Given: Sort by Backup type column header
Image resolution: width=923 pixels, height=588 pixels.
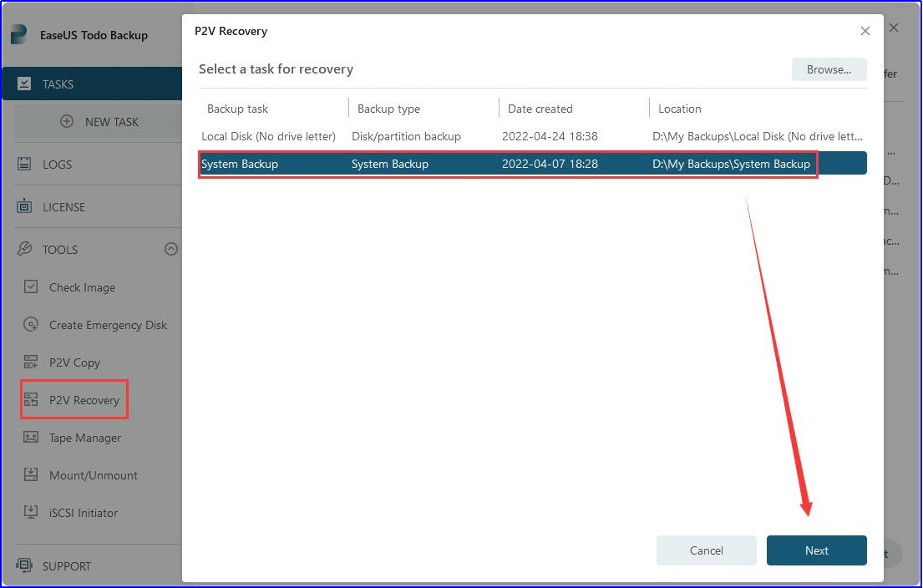Looking at the screenshot, I should coord(388,109).
